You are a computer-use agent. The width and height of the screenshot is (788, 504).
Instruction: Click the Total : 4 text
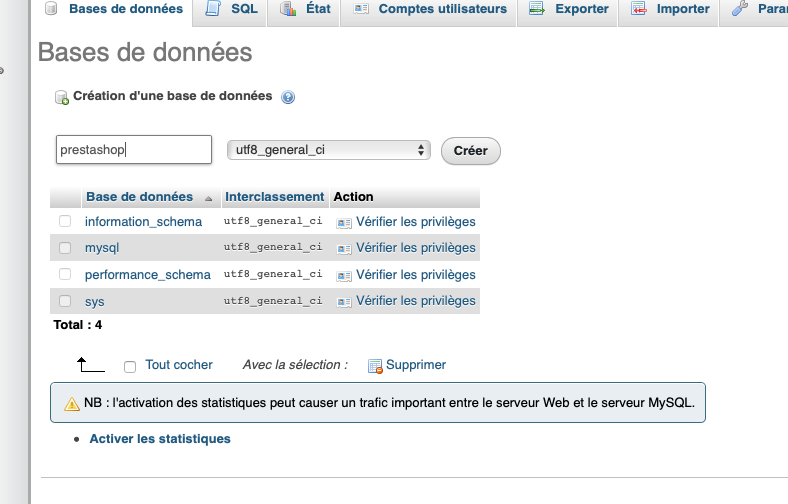coord(78,325)
